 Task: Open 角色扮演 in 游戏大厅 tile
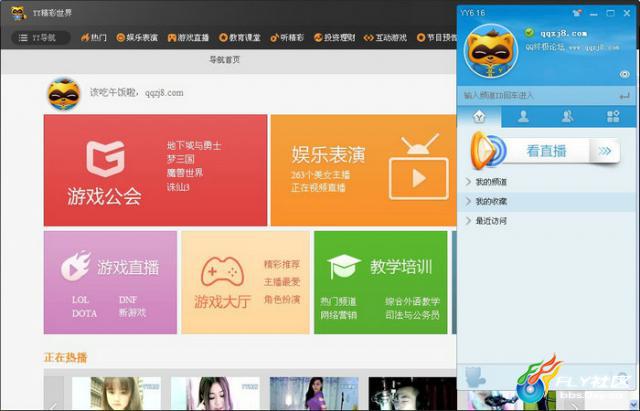(282, 300)
